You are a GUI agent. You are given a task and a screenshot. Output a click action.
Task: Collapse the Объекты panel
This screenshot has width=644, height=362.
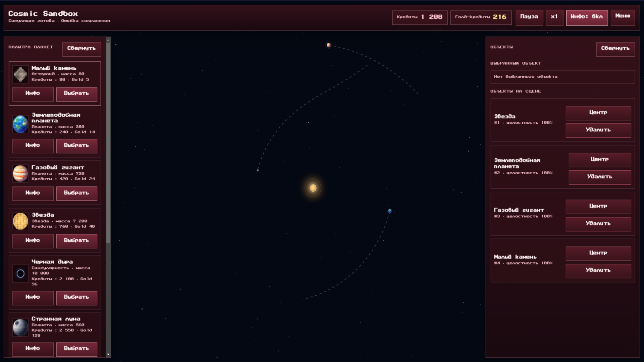click(x=615, y=49)
